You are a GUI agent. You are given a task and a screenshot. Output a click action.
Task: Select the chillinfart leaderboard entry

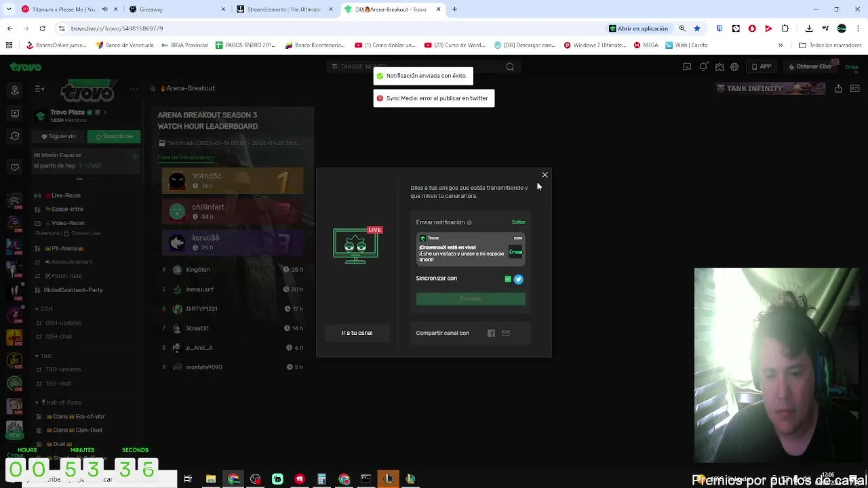click(x=233, y=211)
